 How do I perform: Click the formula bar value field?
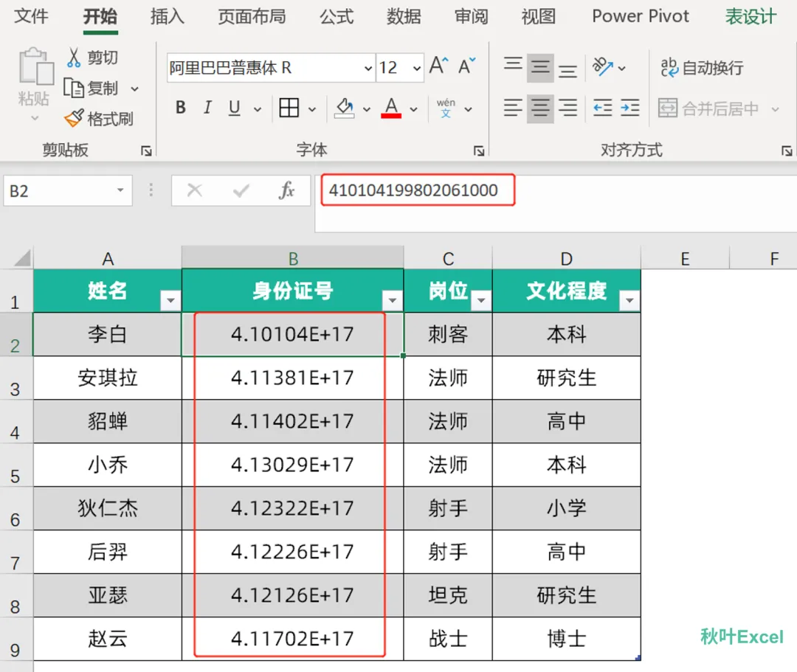556,203
